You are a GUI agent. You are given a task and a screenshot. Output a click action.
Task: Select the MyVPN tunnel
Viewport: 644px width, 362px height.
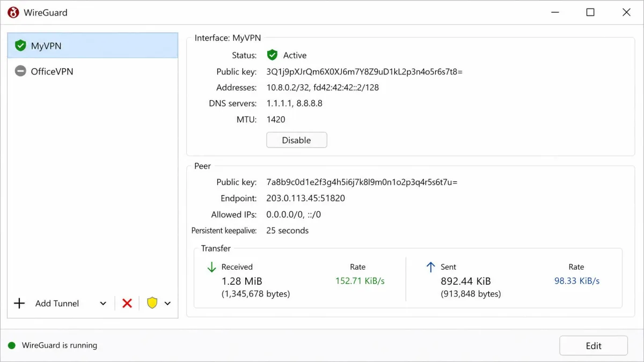coord(93,46)
